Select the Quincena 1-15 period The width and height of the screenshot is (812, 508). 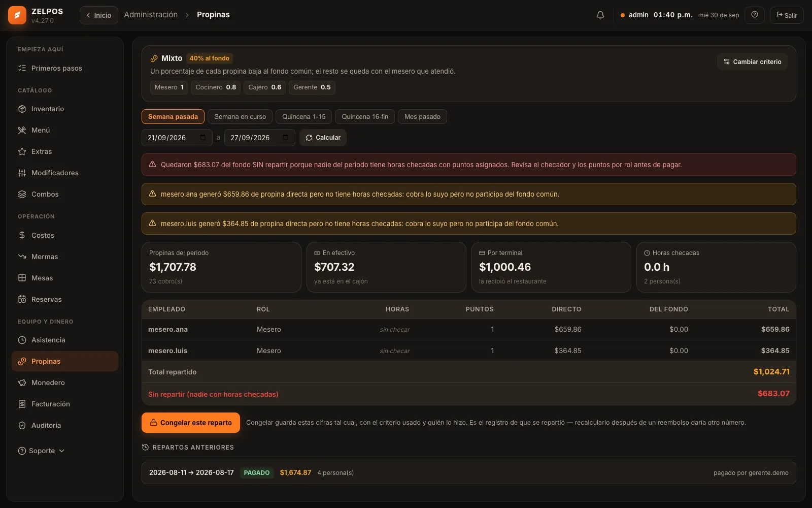tap(303, 117)
